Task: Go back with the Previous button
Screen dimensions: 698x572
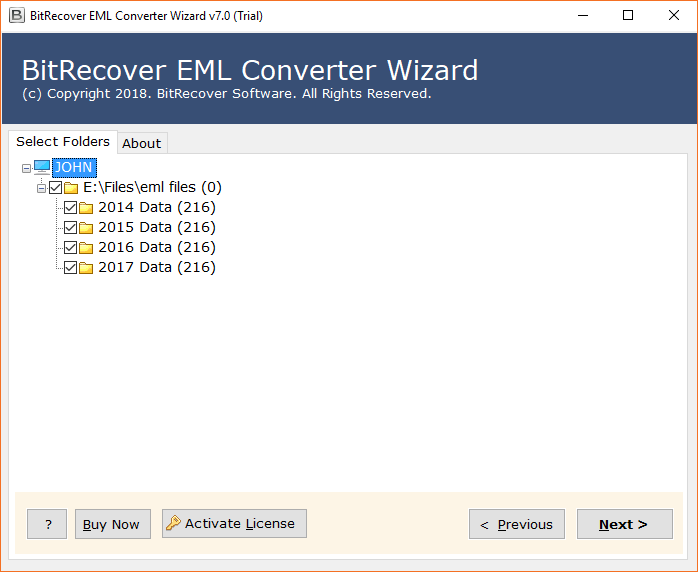Action: [x=517, y=524]
